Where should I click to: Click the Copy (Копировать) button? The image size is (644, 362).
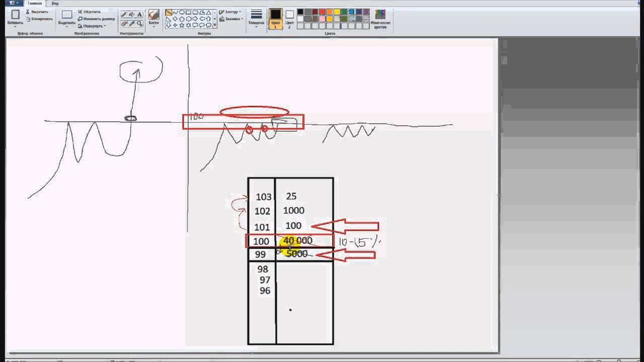[39, 19]
